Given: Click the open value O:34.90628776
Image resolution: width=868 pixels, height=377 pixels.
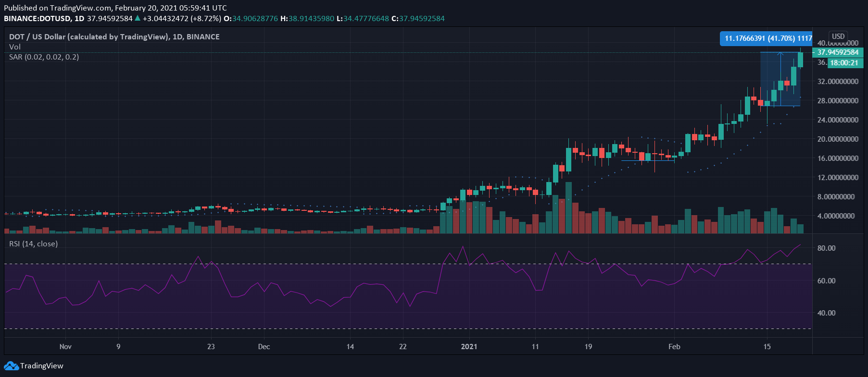Looking at the screenshot, I should pos(251,19).
